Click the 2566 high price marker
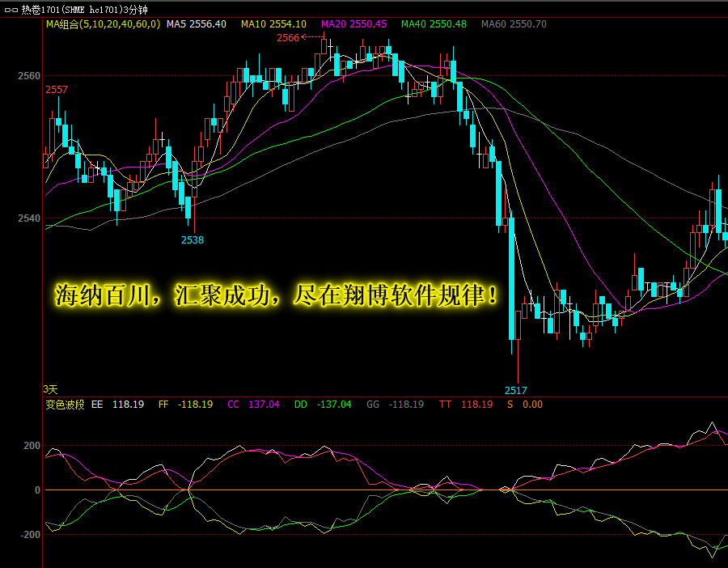This screenshot has width=728, height=568. click(x=288, y=37)
